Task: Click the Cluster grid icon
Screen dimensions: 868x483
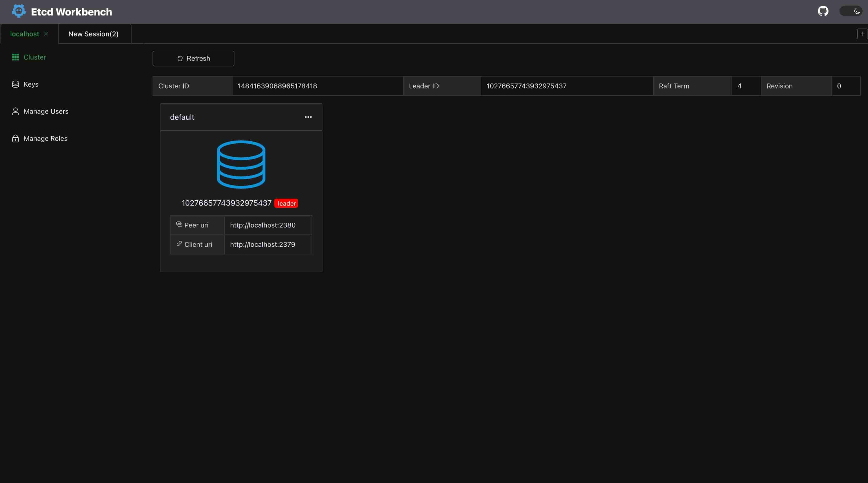Action: (15, 57)
